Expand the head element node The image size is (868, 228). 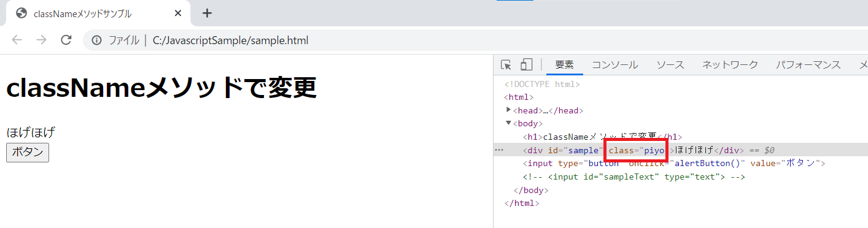click(x=508, y=110)
